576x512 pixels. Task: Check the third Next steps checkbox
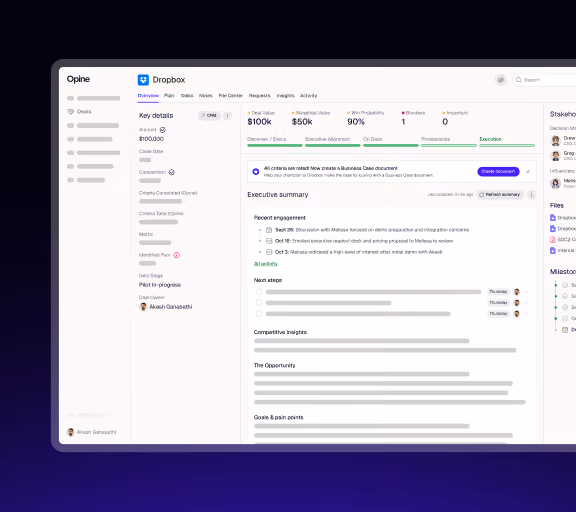[x=259, y=314]
